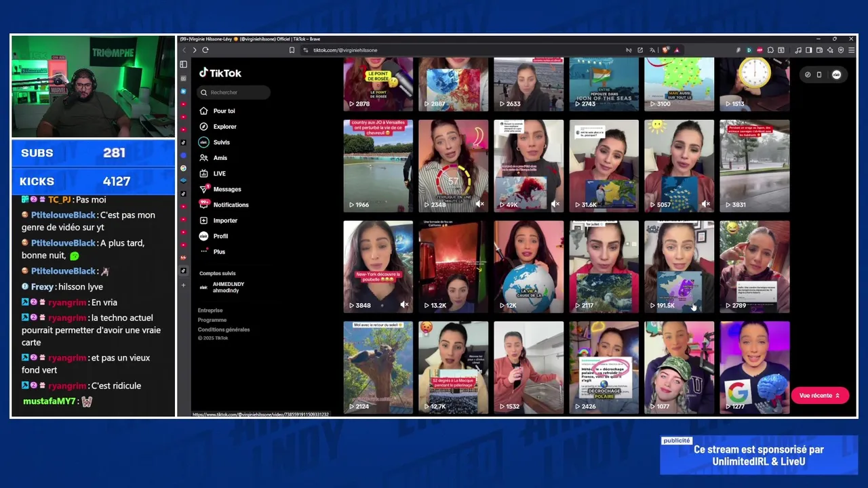Switch to highlighted TikTok vertical tab

(x=183, y=271)
